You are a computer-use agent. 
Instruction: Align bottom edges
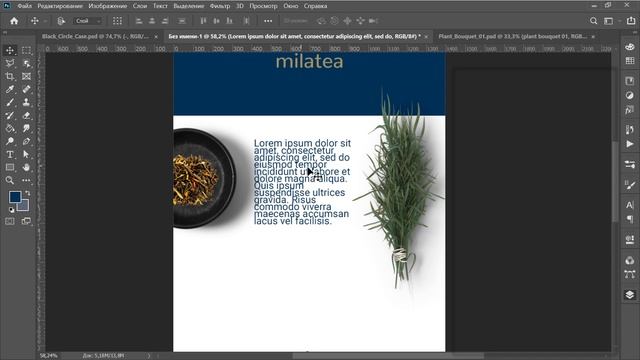(229, 21)
